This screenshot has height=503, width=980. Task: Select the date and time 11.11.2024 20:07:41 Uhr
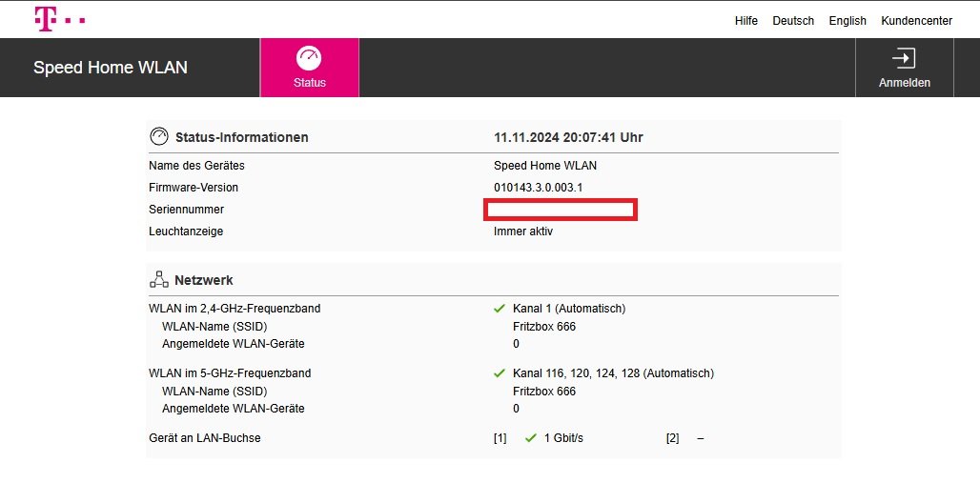tap(568, 137)
